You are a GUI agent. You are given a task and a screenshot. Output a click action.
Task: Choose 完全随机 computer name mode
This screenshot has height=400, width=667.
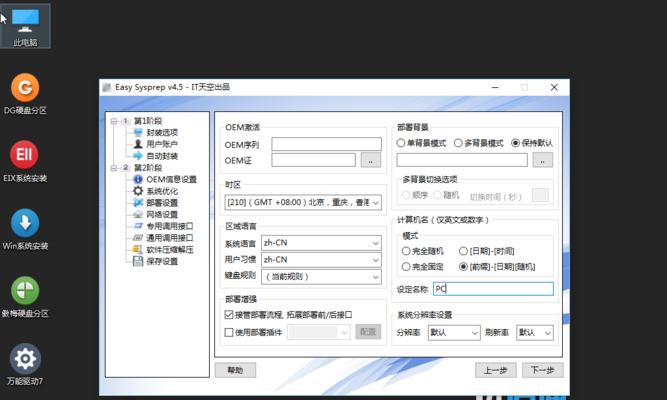[406, 251]
